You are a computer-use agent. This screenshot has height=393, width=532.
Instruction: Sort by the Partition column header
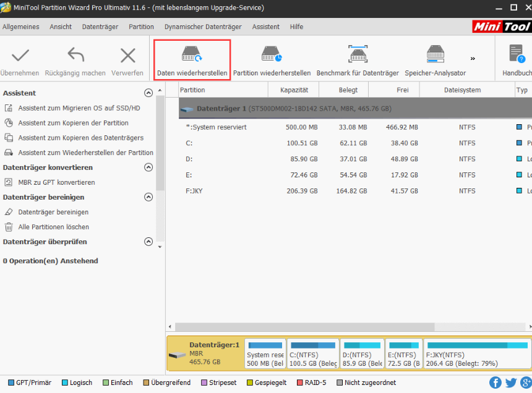[x=223, y=90]
